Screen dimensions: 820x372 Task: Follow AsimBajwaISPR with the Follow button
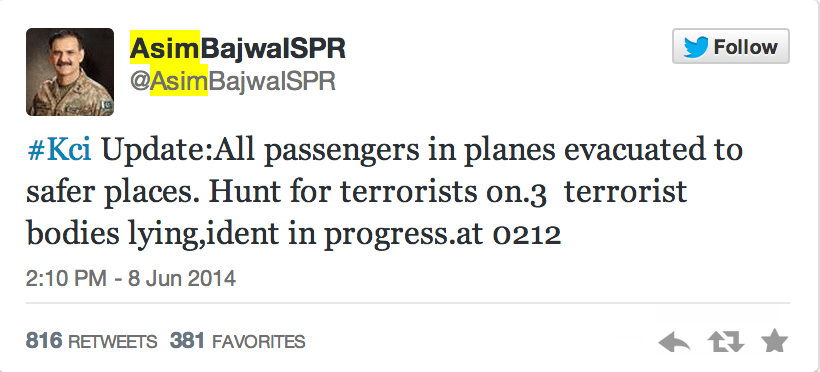click(731, 47)
